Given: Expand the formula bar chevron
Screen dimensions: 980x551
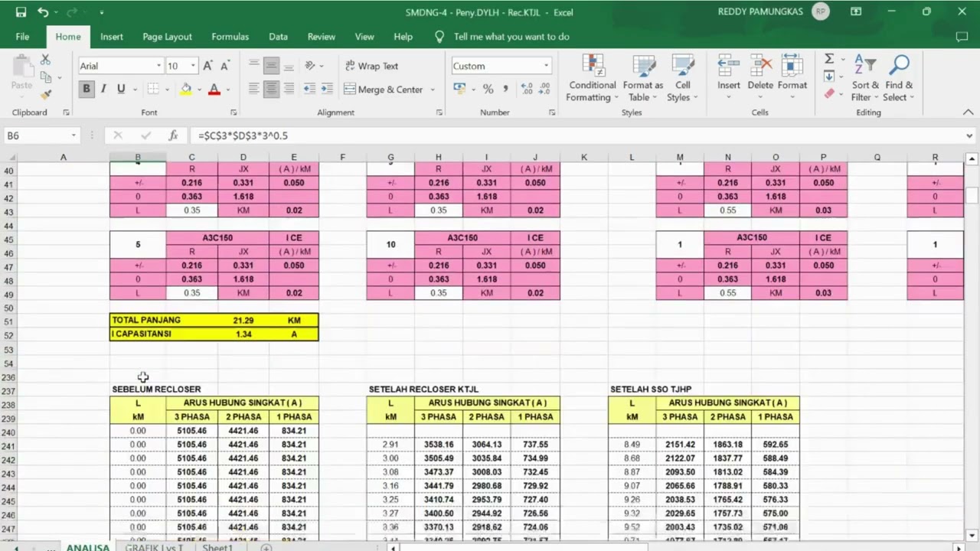Looking at the screenshot, I should pos(970,135).
